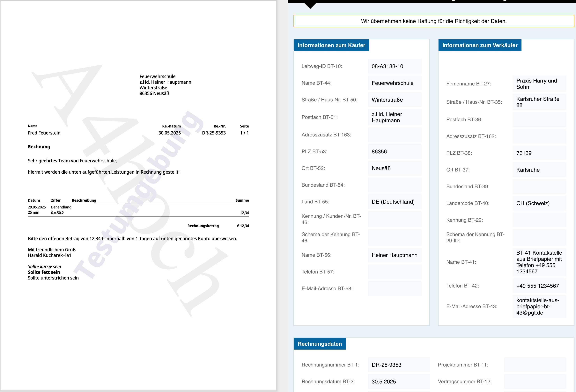
Task: Click the Ziffer value 0.x.50.2
Action: [x=57, y=213]
